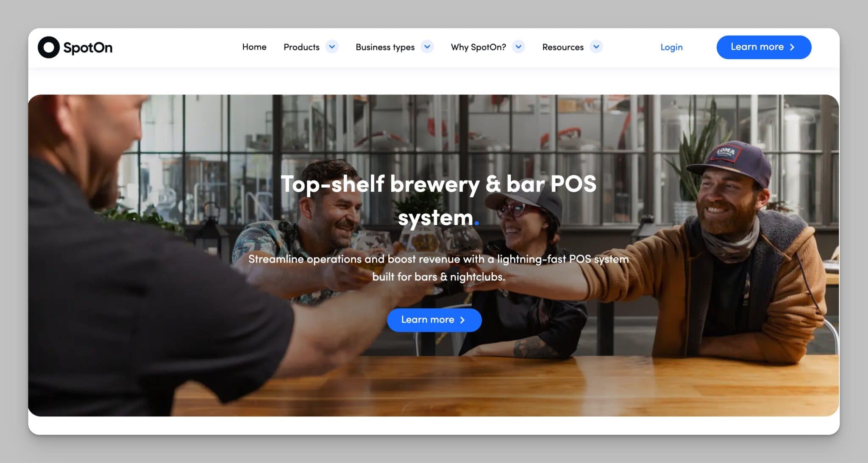Expand the Why SpotOn? menu

point(519,47)
